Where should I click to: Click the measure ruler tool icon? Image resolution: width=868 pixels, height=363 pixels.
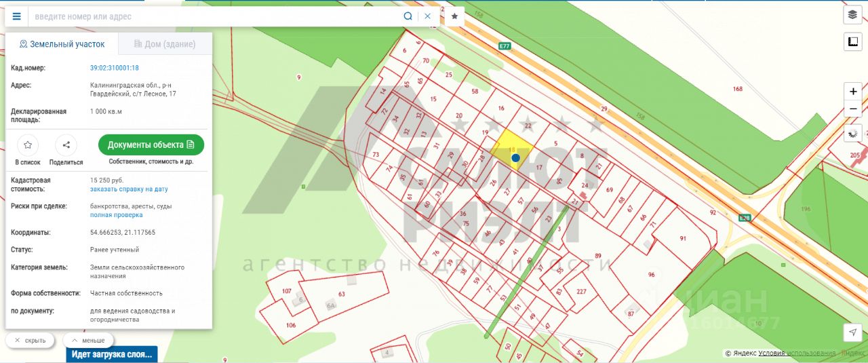point(852,42)
